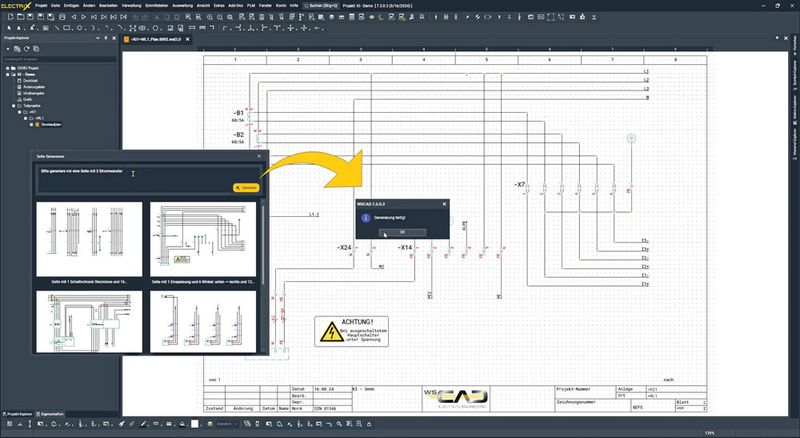Close the Seite Generieren dialog

[x=259, y=156]
